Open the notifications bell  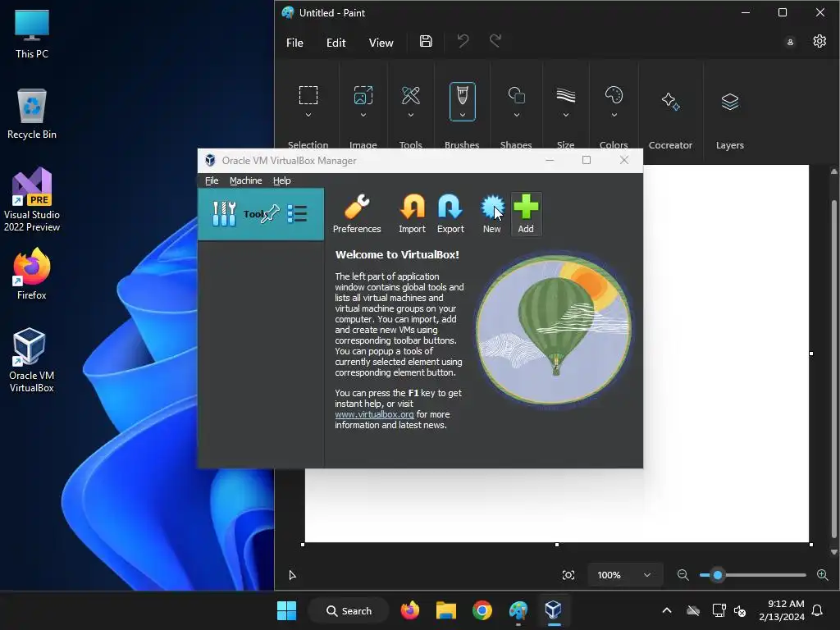[818, 610]
